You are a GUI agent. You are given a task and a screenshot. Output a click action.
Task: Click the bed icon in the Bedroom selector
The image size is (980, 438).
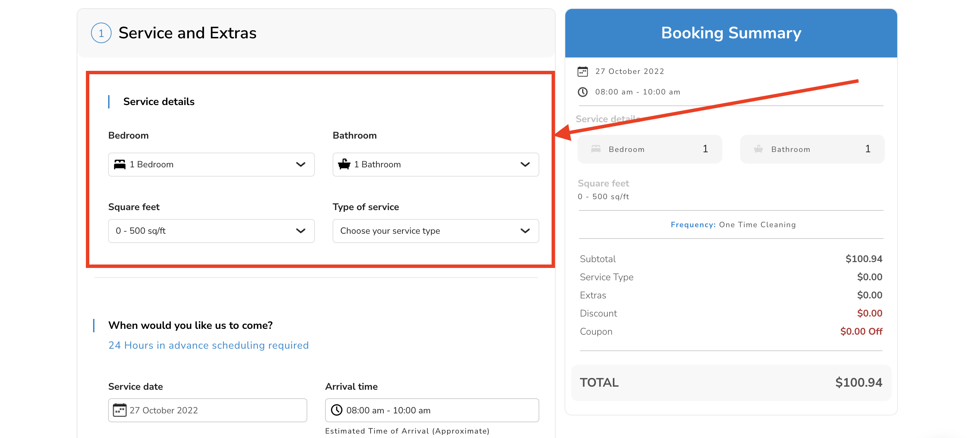click(x=120, y=164)
